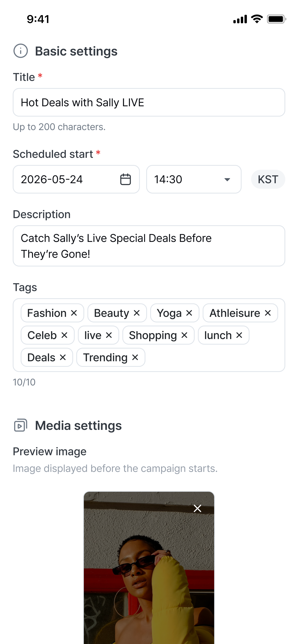Click the KST timezone badge
This screenshot has height=644, width=298.
tap(268, 179)
